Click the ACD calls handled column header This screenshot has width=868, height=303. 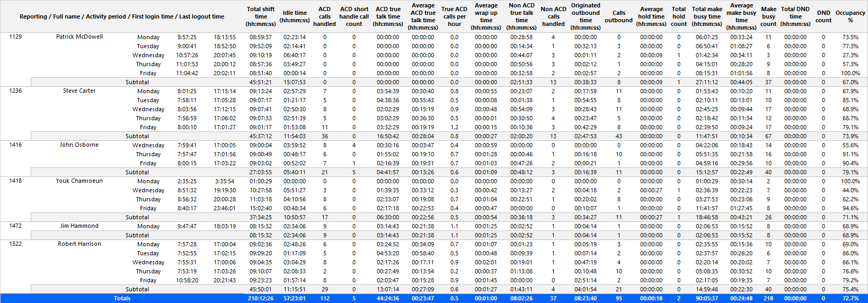(x=324, y=16)
